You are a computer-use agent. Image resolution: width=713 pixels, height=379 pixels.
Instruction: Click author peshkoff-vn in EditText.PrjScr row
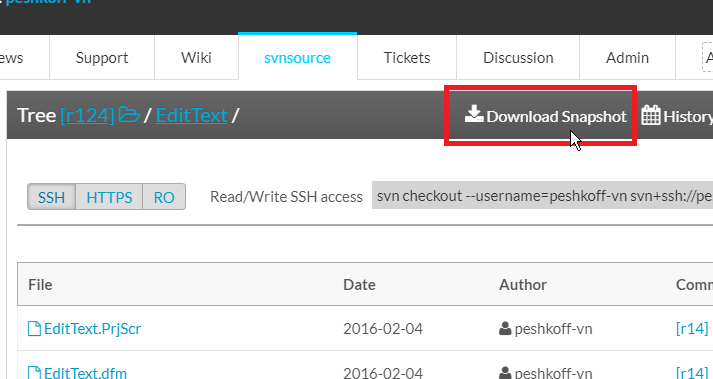click(553, 328)
